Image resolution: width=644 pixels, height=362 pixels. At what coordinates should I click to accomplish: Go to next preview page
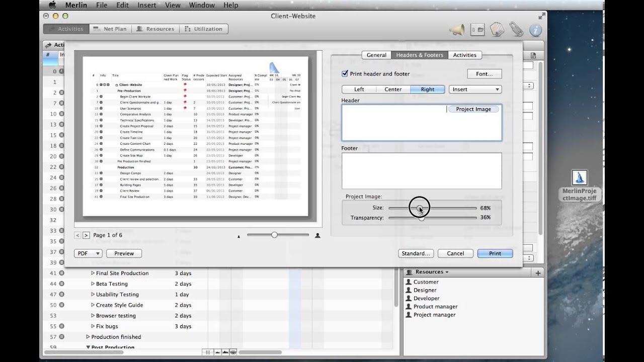point(86,235)
